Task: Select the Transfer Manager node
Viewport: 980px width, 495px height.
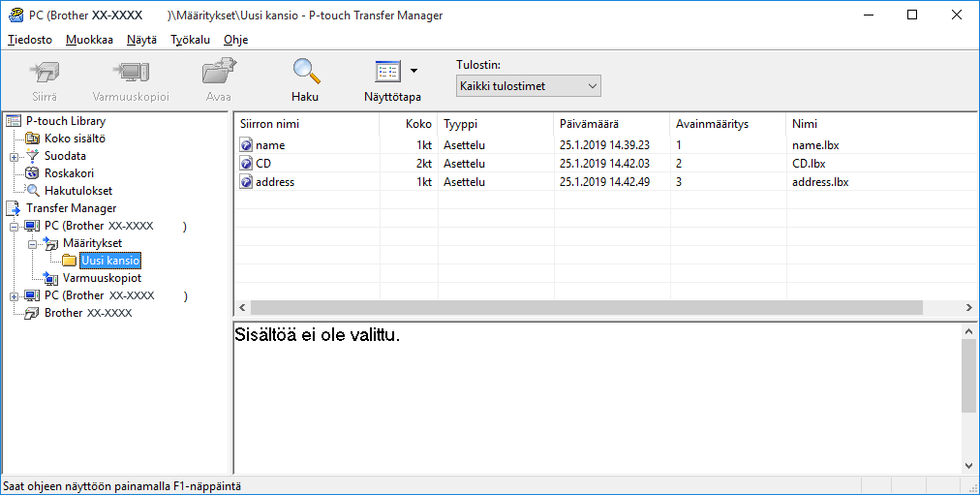Action: pos(72,208)
